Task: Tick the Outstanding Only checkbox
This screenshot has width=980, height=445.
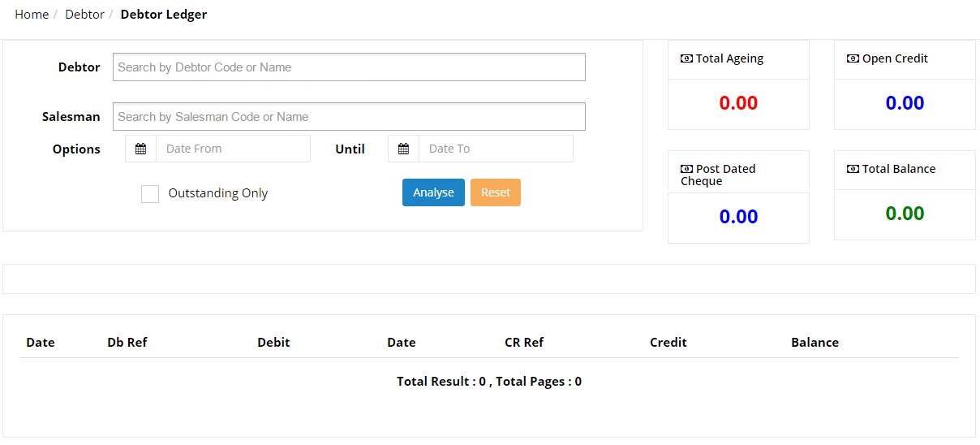Action: 150,194
